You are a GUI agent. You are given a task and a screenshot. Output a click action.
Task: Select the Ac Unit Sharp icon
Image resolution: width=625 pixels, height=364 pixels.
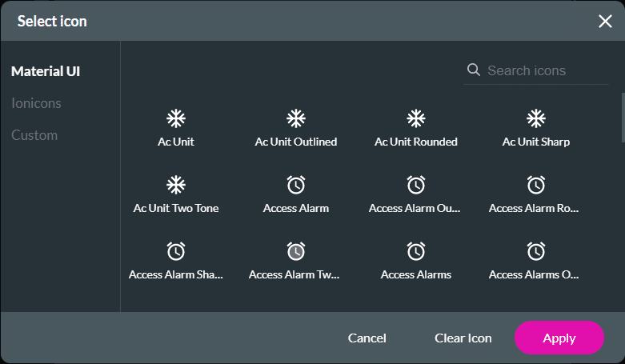[535, 118]
